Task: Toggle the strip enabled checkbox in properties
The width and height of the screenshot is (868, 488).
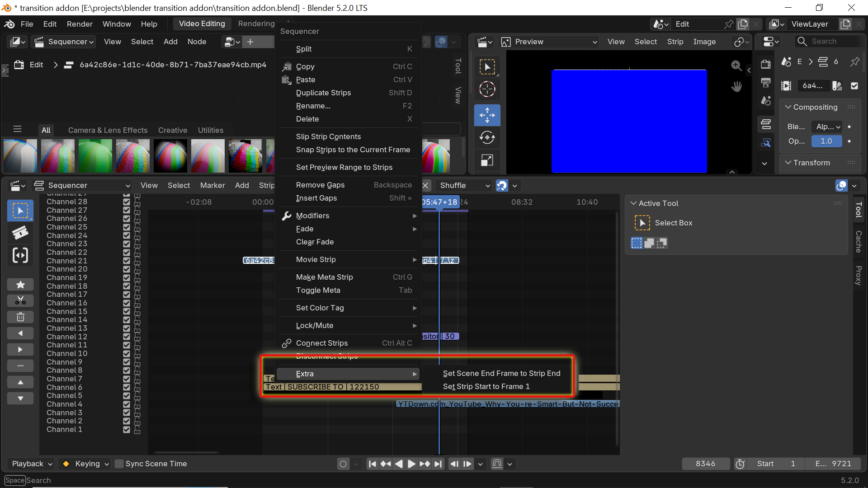Action: click(x=854, y=86)
